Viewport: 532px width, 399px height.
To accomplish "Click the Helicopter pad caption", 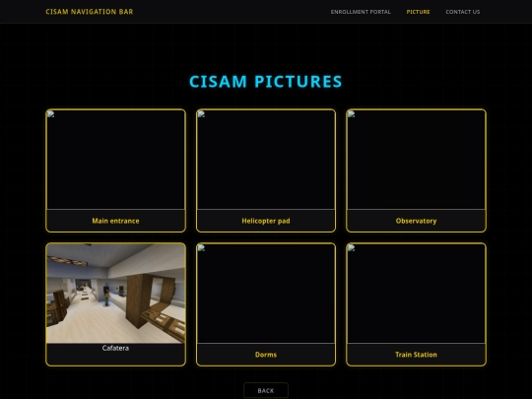I will (266, 221).
